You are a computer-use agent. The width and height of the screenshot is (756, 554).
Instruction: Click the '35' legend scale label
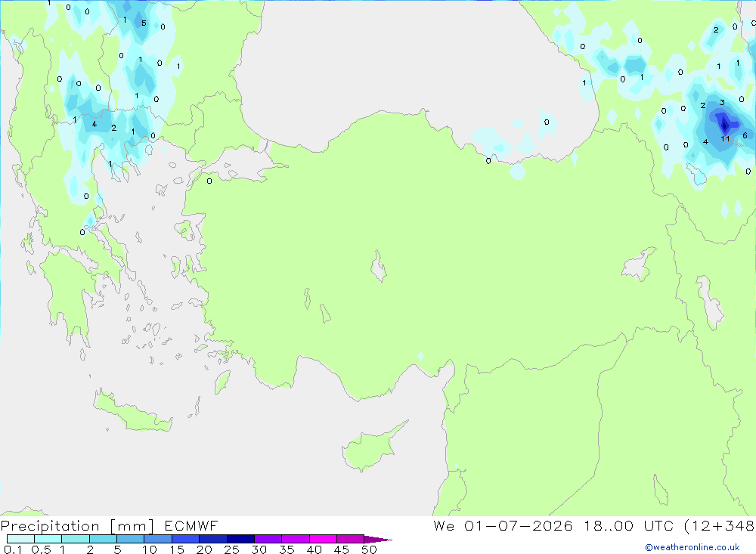pos(287,549)
